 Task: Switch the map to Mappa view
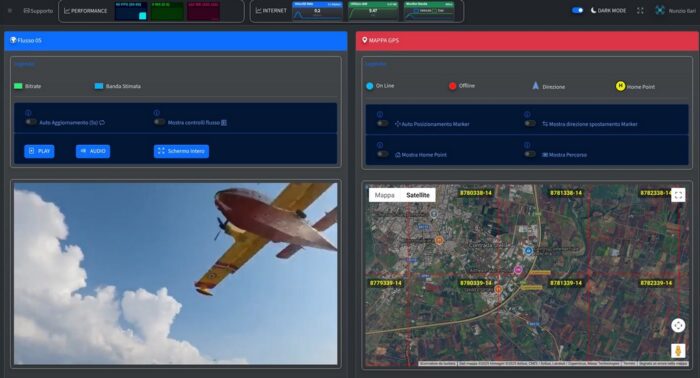click(x=384, y=195)
